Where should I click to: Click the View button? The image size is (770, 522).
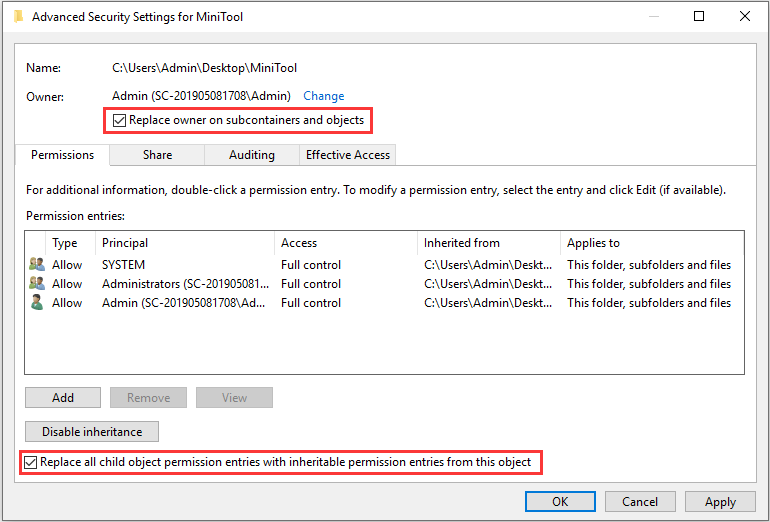tap(234, 397)
